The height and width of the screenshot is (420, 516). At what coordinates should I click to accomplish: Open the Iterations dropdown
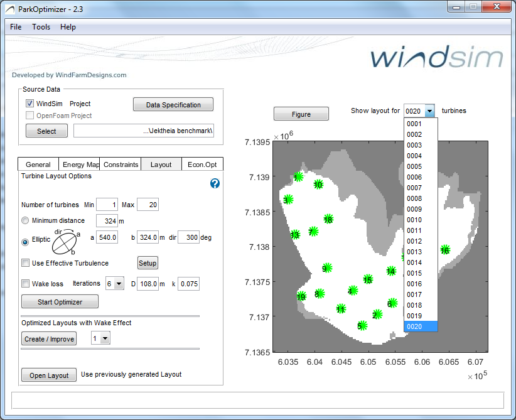coord(119,283)
